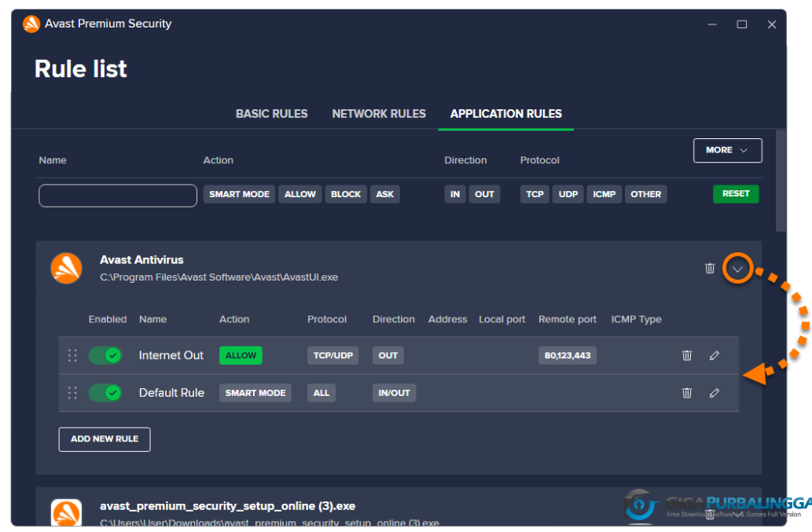Click the rule list vertical scrollbar
This screenshot has height=532, width=812.
(x=781, y=181)
